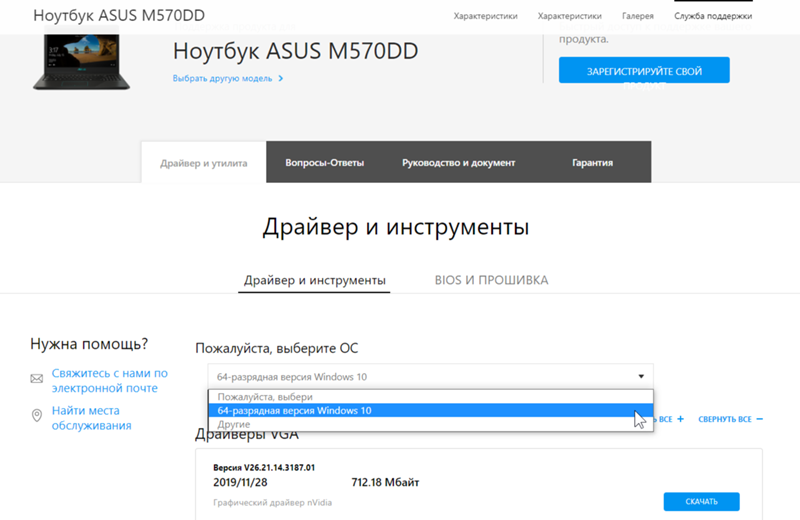Select 64-разрядная версия Windows 10 highlighted option

point(431,410)
